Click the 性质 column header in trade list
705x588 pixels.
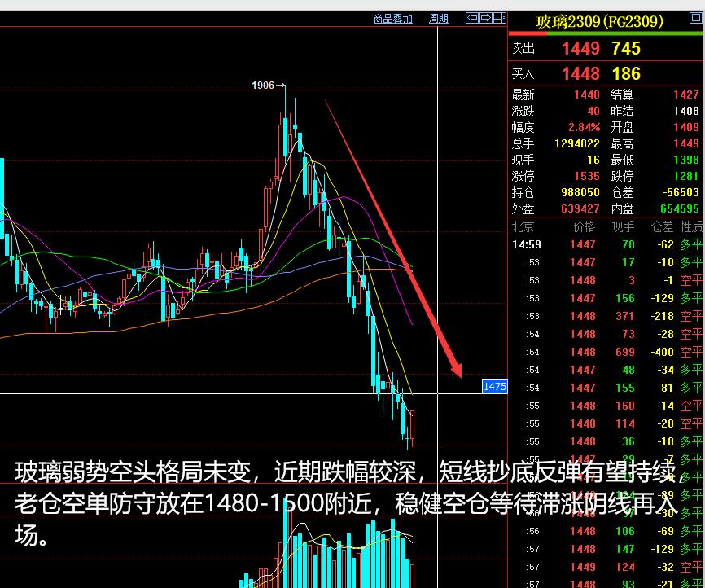pyautogui.click(x=691, y=227)
